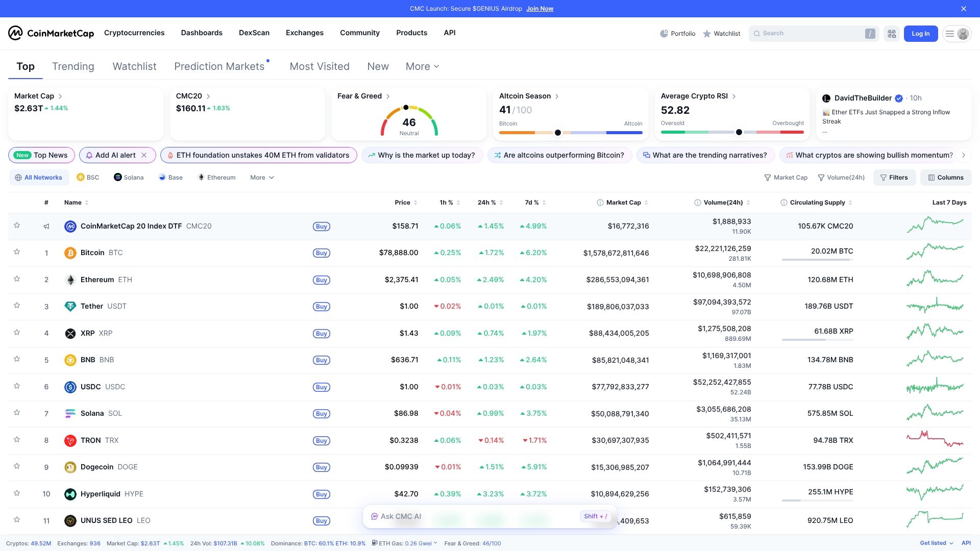Star TRON to add to watchlist
This screenshot has width=980, height=551.
click(17, 440)
